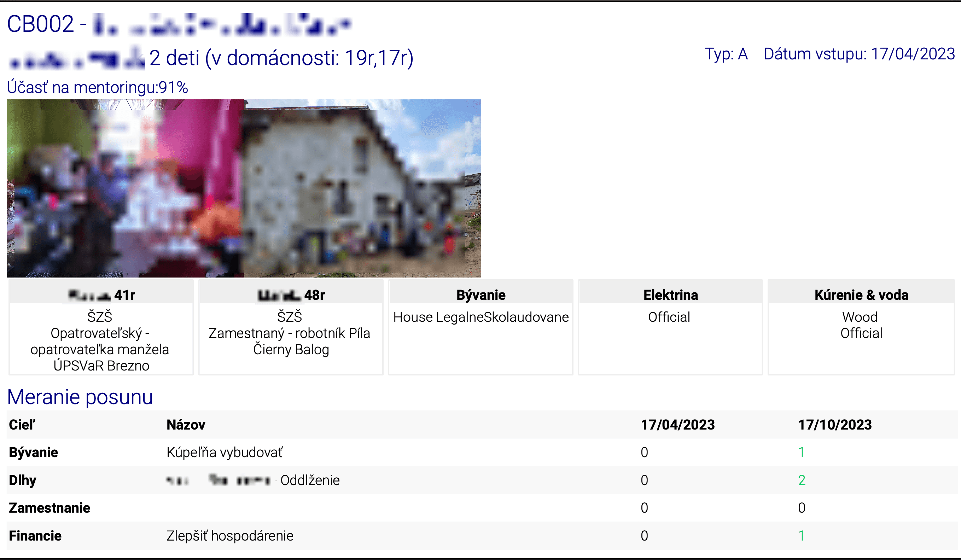961x560 pixels.
Task: Click the green 1 in Financie row
Action: click(x=801, y=536)
